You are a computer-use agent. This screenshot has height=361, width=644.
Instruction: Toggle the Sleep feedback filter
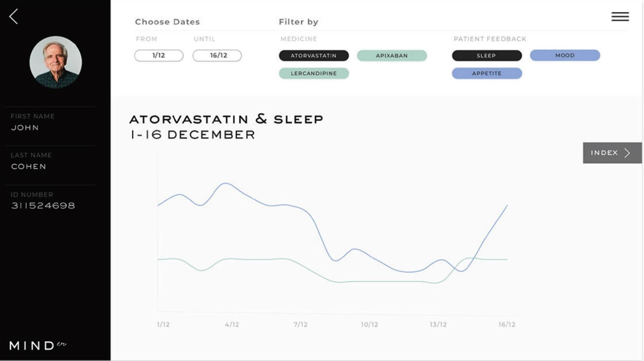[x=487, y=55]
